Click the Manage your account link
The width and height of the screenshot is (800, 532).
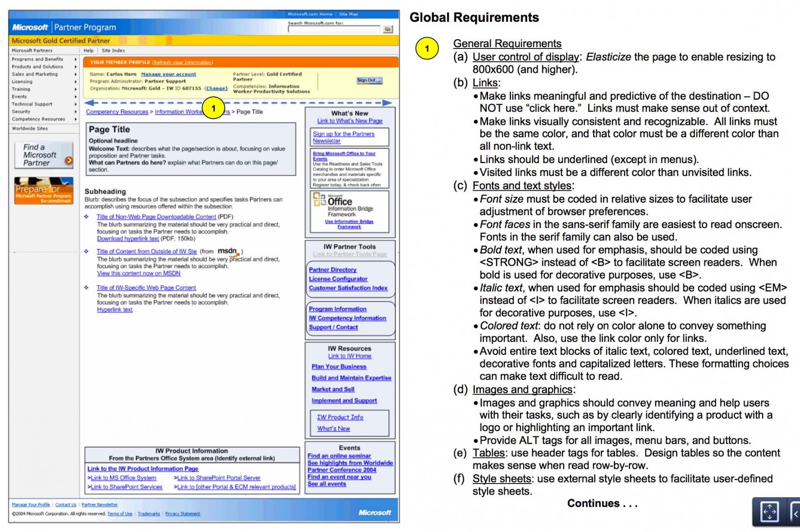(168, 74)
